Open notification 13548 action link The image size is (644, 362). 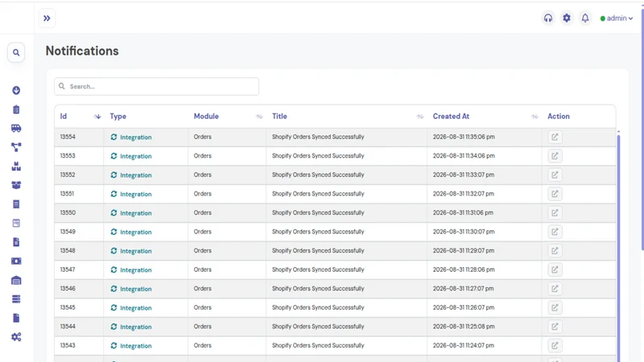555,251
